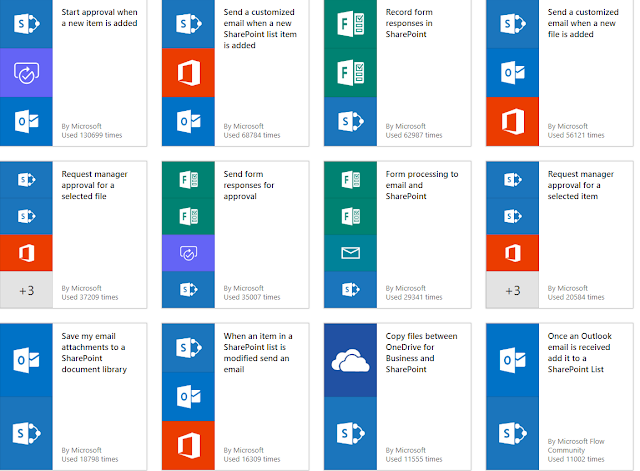Click SharePoint icon on Start approval card
The height and width of the screenshot is (471, 640).
pos(26,24)
